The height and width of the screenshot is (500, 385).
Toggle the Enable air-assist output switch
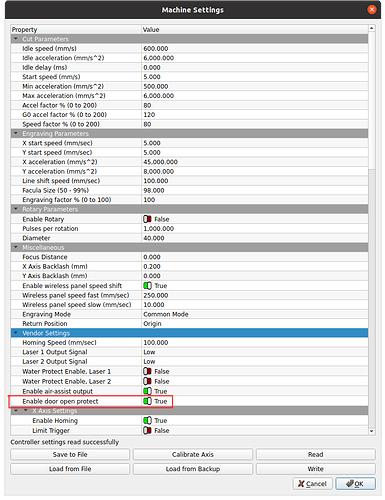(147, 391)
